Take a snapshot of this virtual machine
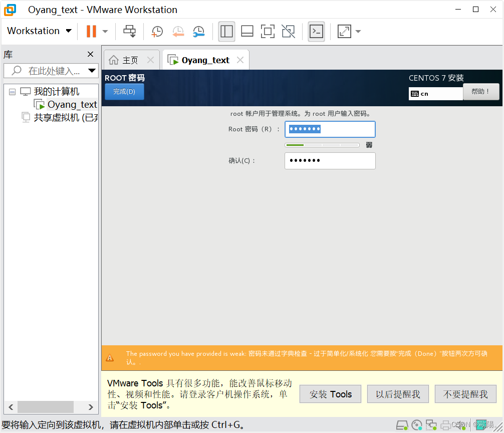Screen dimensions: 504x433 pos(157,32)
